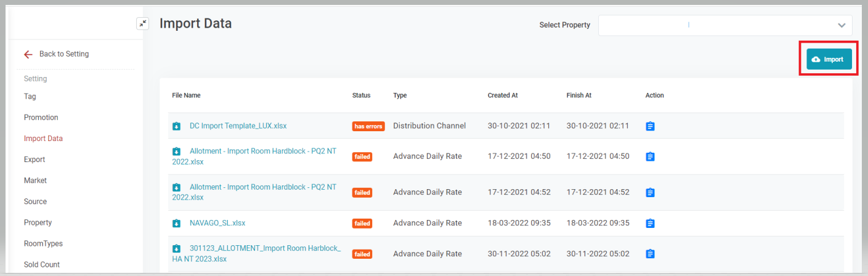Open the NAVAGO_SL.xlsx file link

(217, 223)
